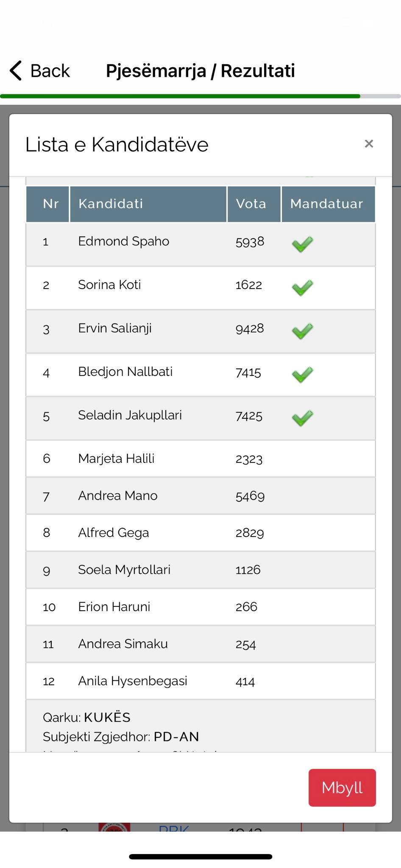401x868 pixels.
Task: Select candidate Soela Myrtollari
Action: tap(124, 570)
